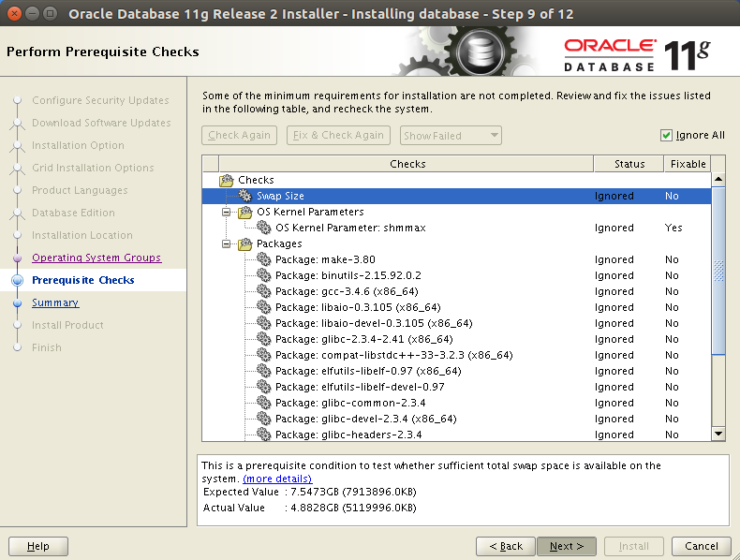Click the gear icon for glibc-headers-2.3.4
This screenshot has height=560, width=740.
pos(264,434)
